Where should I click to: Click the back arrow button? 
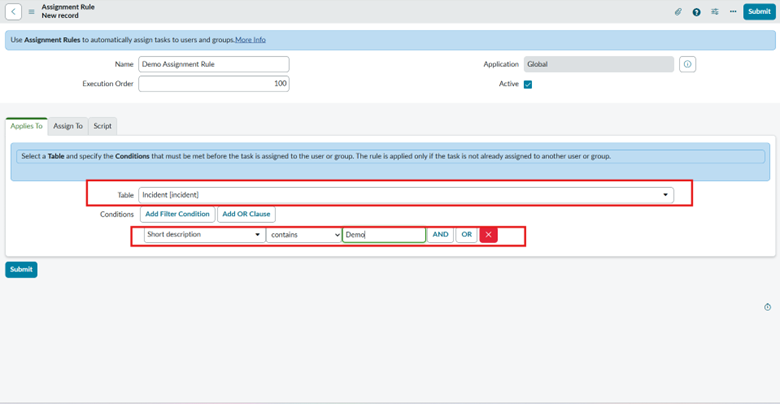click(14, 12)
